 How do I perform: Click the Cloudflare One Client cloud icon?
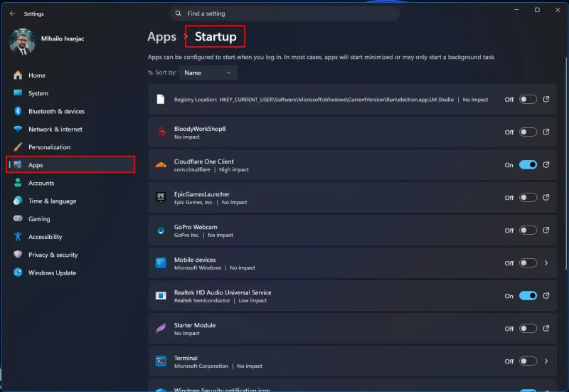(161, 165)
